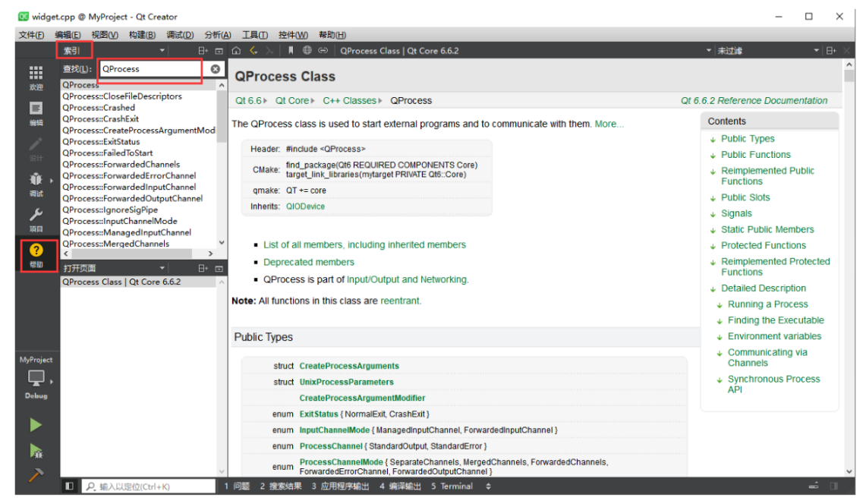Go to Qt Core breadcrumb
Image resolution: width=866 pixels, height=504 pixels.
tap(292, 101)
